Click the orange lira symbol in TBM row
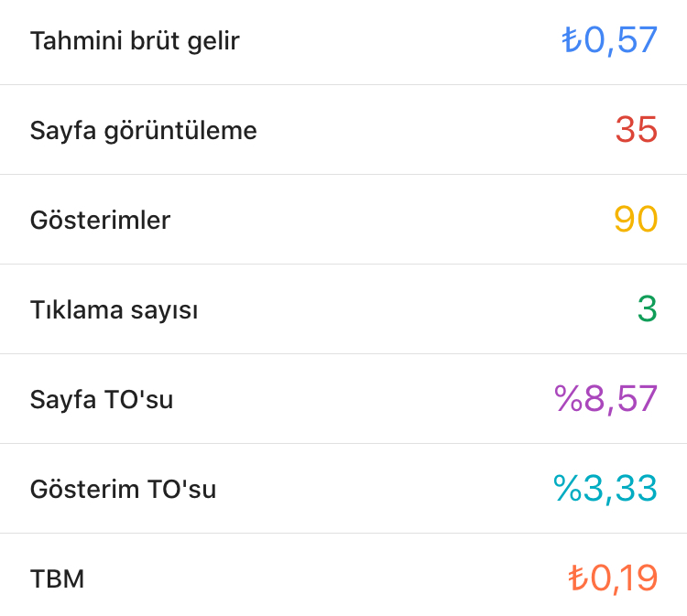 [578, 578]
